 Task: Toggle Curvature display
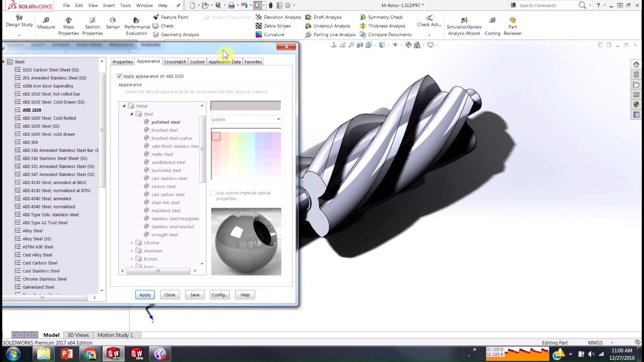[x=270, y=35]
